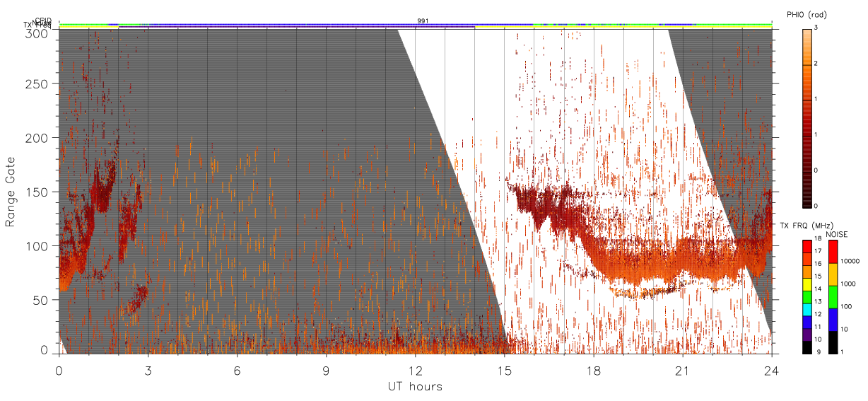The image size is (868, 401).
Task: Click the 'NOISE' legend title
Action: coord(837,233)
